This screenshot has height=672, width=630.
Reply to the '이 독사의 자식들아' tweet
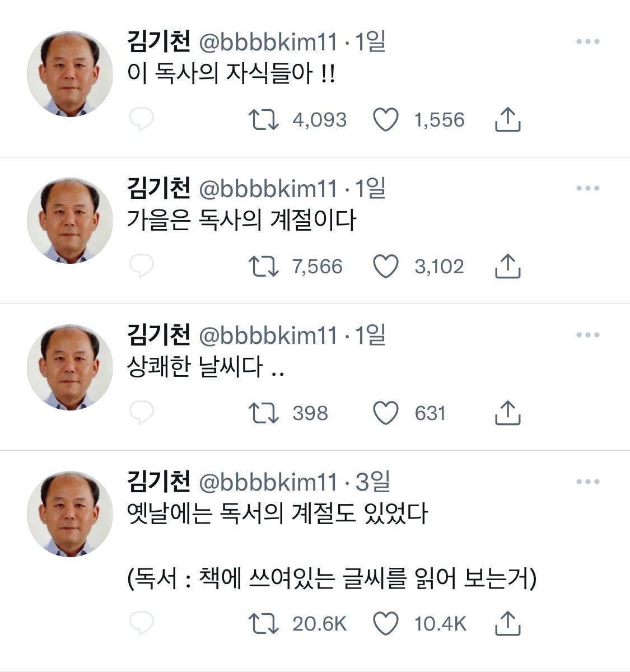click(x=141, y=120)
